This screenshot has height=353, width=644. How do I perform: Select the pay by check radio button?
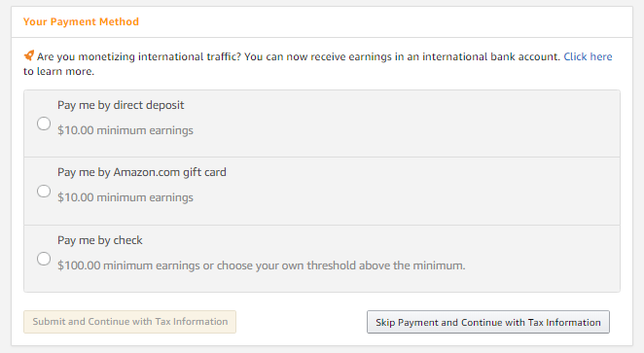pos(44,259)
